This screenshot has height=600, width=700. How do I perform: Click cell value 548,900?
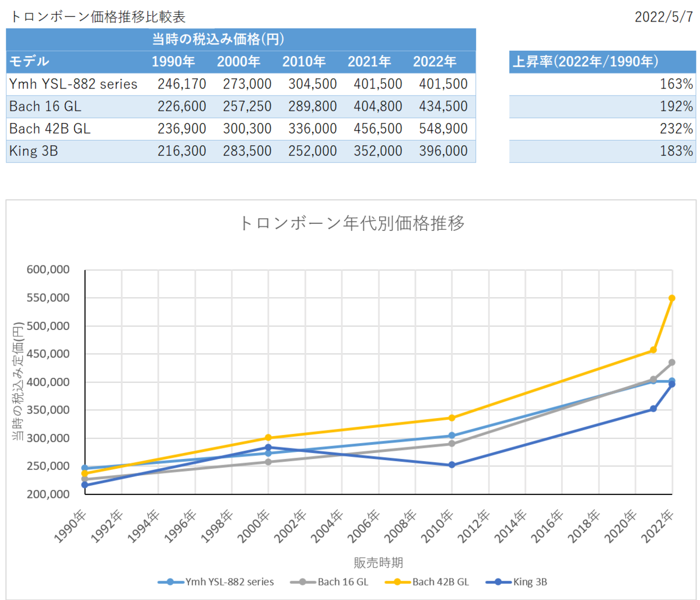443,128
